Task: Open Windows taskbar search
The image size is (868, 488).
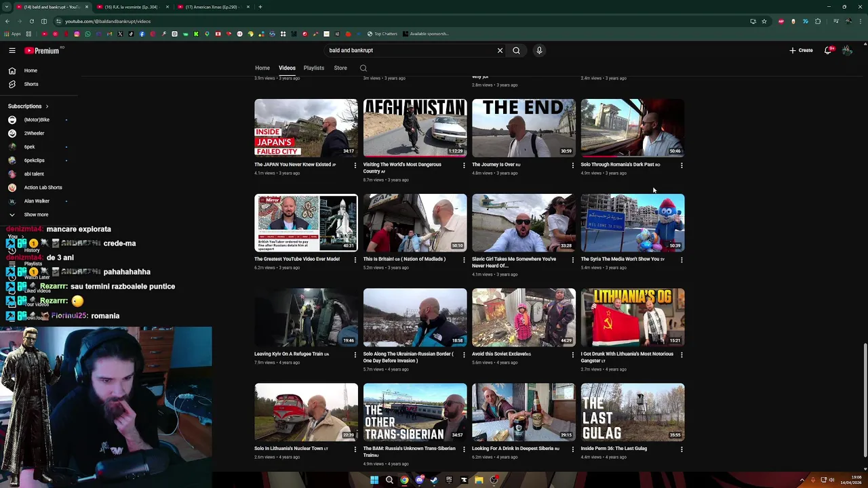Action: (389, 480)
